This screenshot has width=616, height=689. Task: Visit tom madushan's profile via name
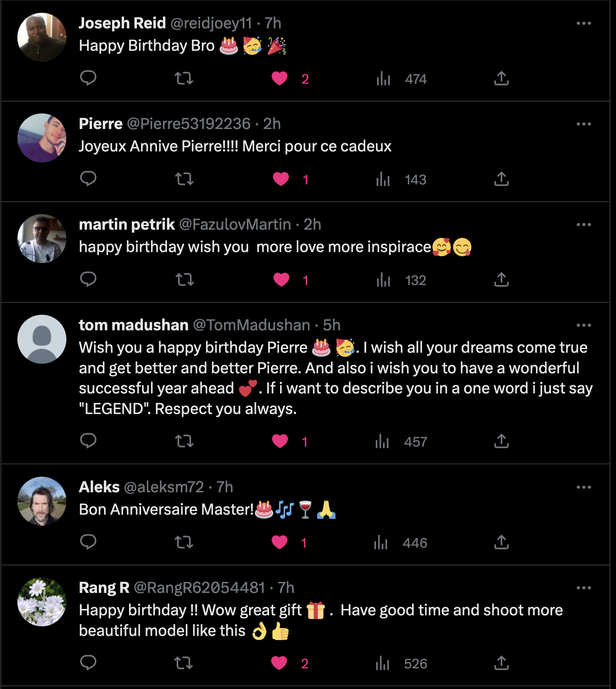134,325
